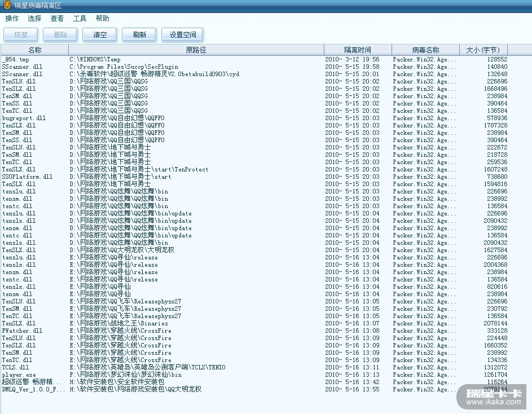Click file size 820616

point(497,287)
